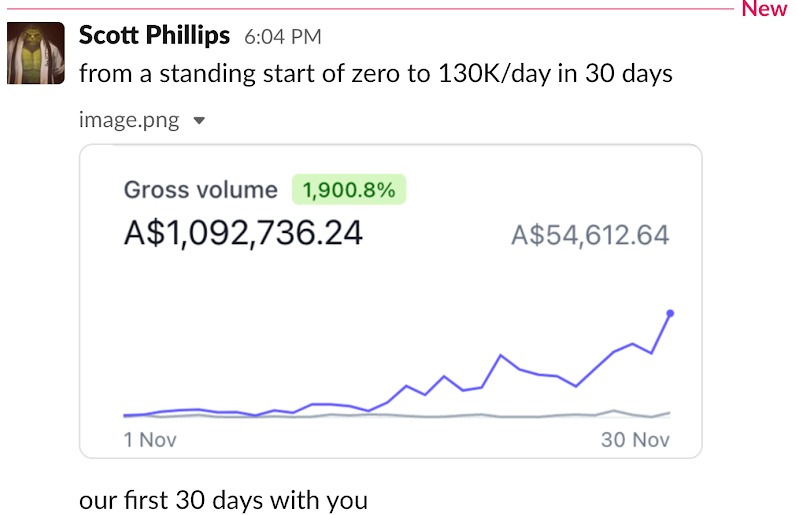Screen dimensions: 798x515
Task: Click the grey A$54,612.64 comparison amount
Action: pyautogui.click(x=589, y=236)
